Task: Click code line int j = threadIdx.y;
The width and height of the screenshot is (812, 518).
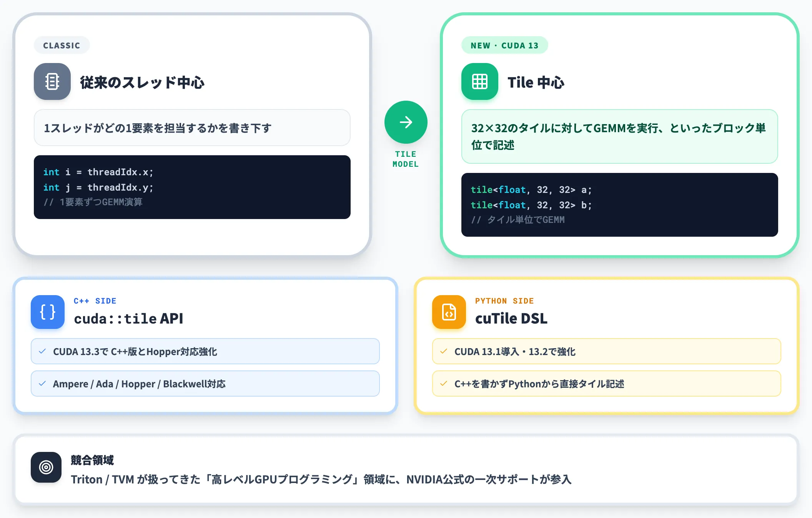Action: (x=98, y=188)
